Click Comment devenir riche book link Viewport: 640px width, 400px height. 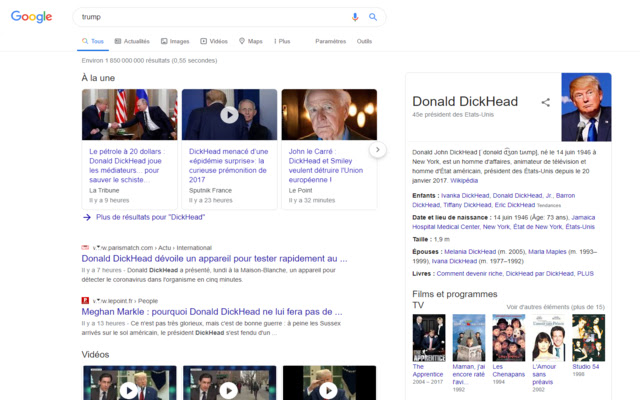point(469,273)
